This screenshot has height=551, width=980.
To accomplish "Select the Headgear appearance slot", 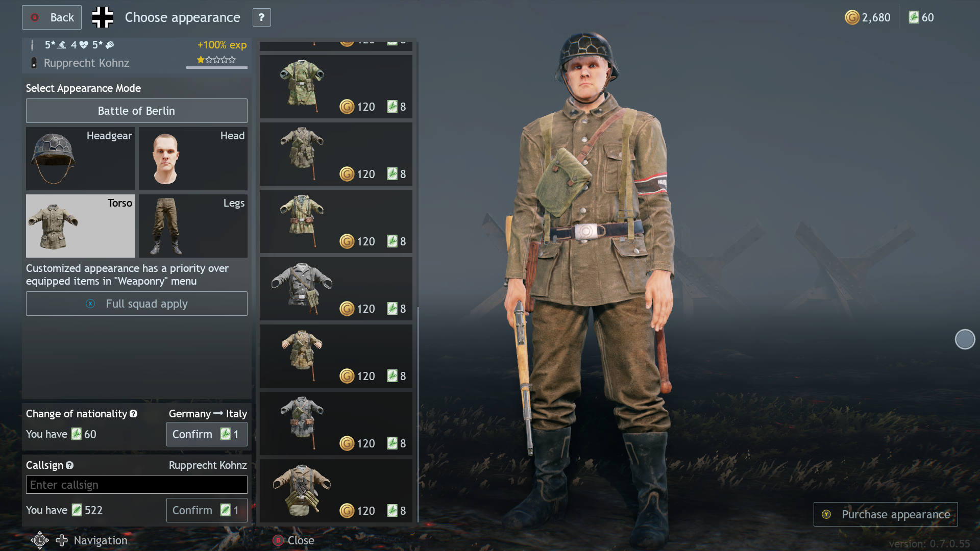I will [x=80, y=159].
